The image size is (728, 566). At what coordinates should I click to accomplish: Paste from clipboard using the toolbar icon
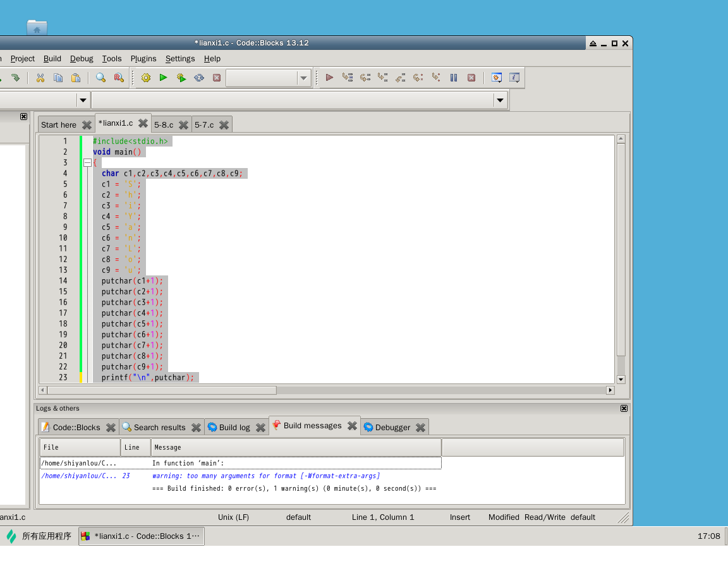(x=76, y=78)
